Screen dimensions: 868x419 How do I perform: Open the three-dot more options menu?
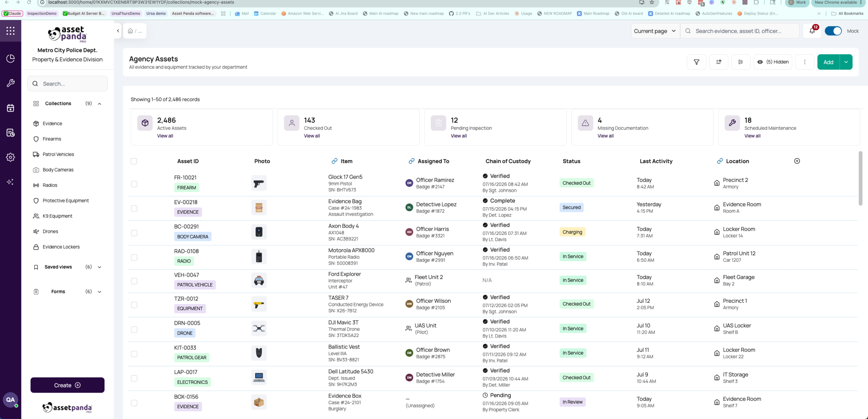click(805, 62)
